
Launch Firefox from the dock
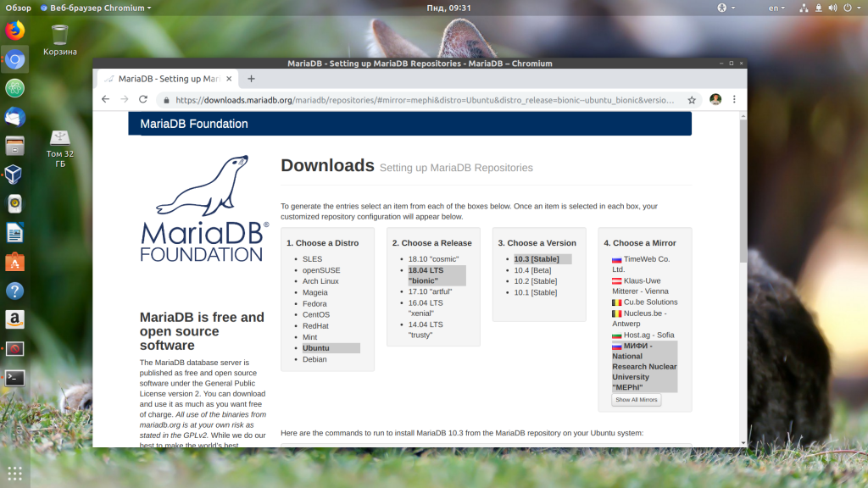coord(14,30)
